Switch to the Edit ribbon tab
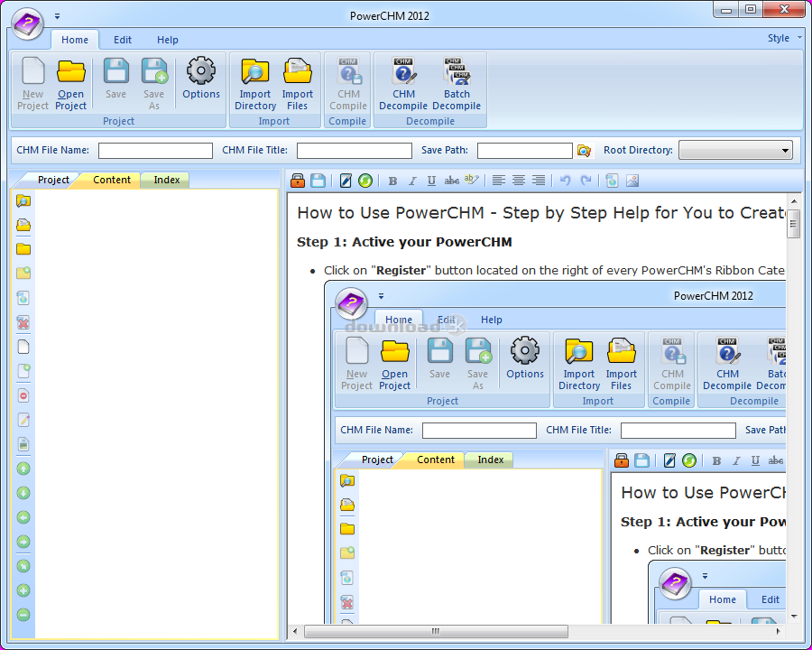812x650 pixels. [x=123, y=40]
